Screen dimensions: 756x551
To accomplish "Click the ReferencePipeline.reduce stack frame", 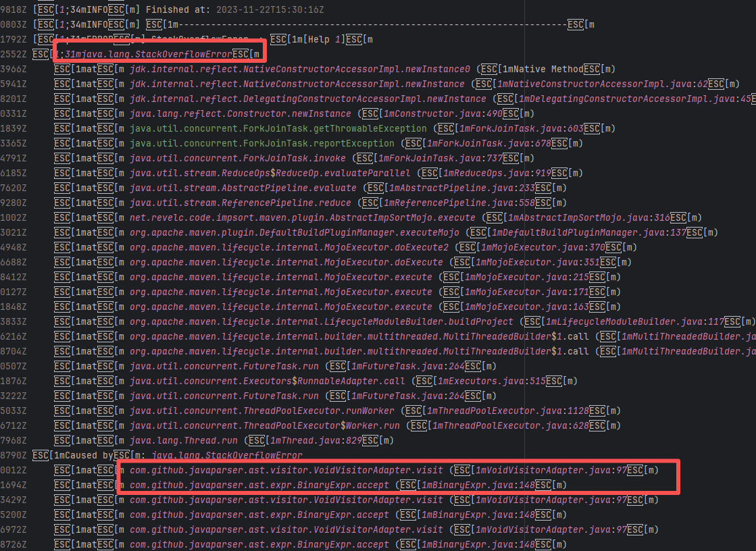I will coord(241,203).
